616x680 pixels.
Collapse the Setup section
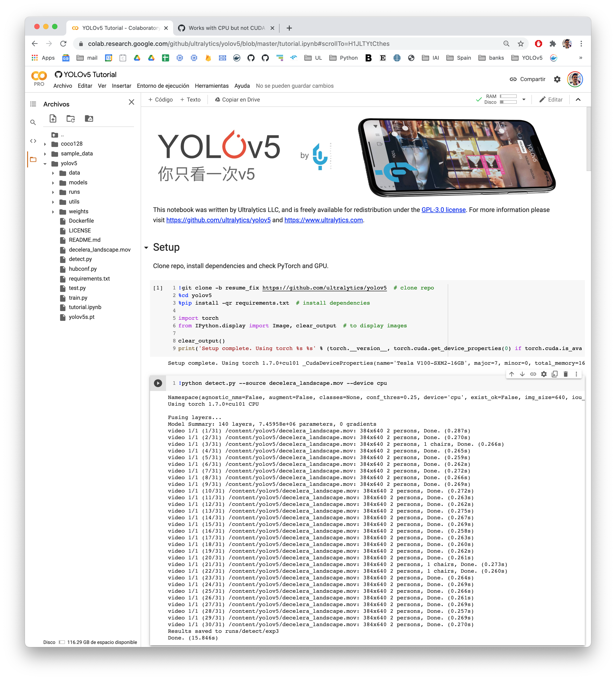tap(146, 248)
